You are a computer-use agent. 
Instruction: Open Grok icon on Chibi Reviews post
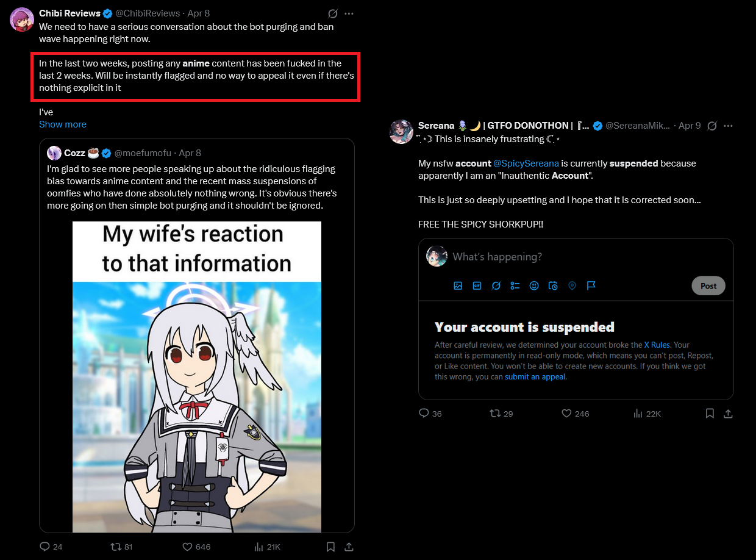tap(333, 13)
